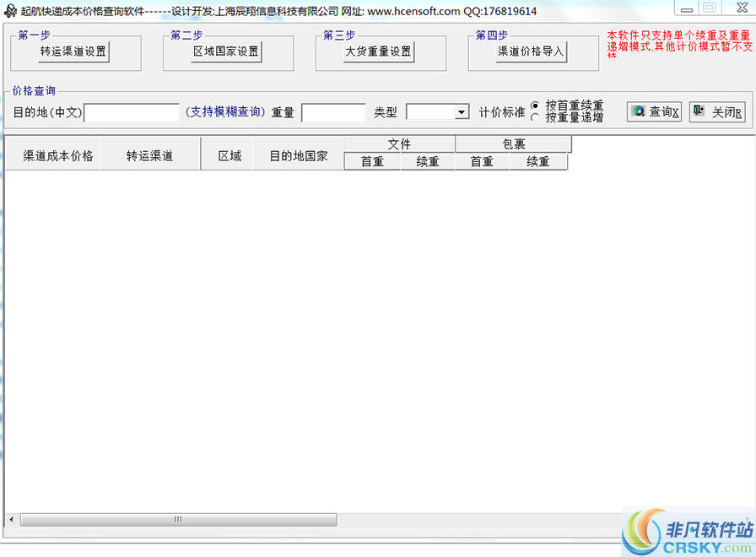Screen dimensions: 756x557
Task: Click the 渠道成本价格 column header
Action: click(x=57, y=156)
